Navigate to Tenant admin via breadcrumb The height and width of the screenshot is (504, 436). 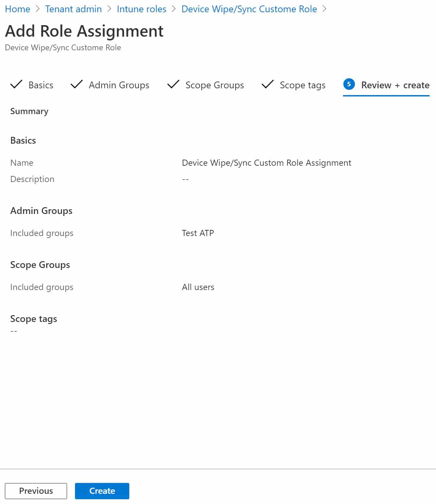point(73,9)
